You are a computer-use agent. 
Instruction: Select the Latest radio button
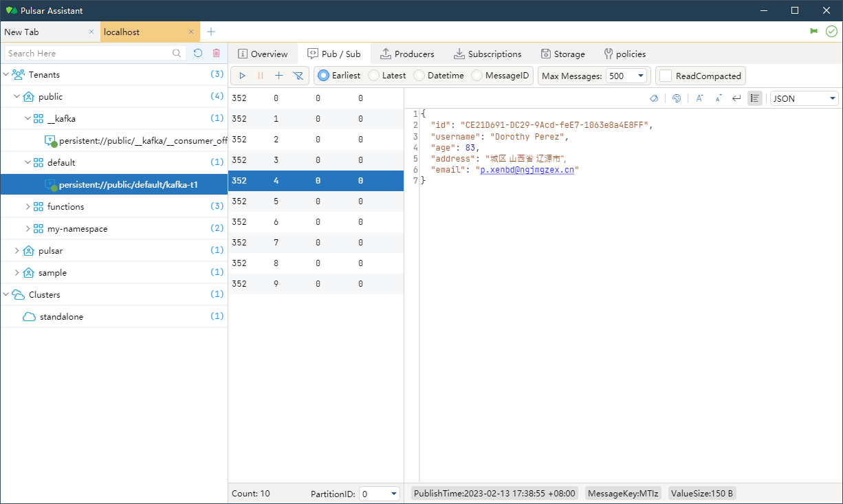[x=374, y=76]
